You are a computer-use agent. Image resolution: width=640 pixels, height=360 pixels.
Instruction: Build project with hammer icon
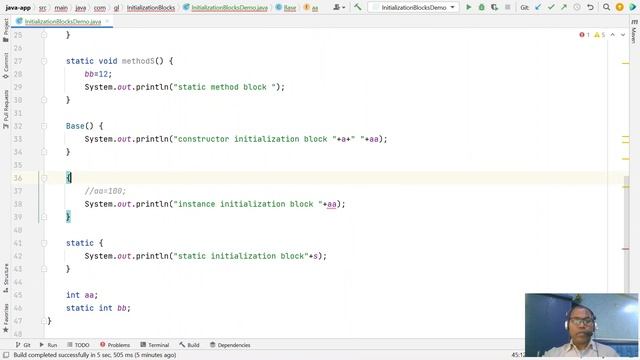(358, 7)
